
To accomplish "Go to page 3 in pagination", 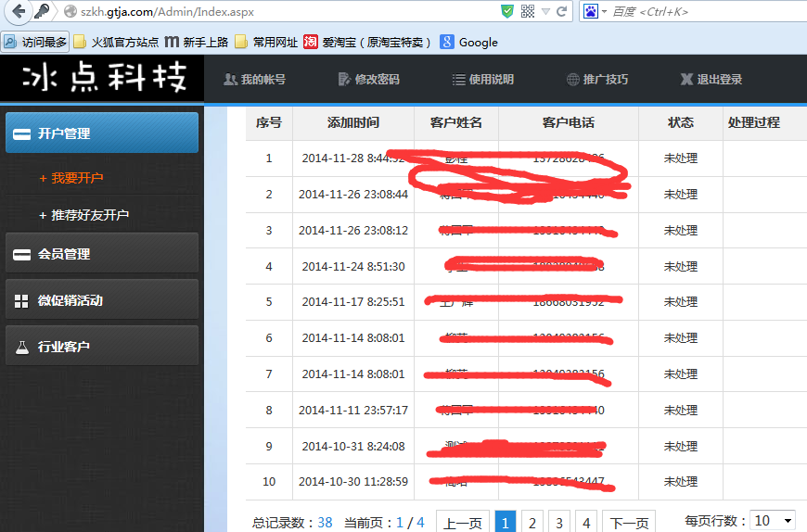I will coord(559,523).
